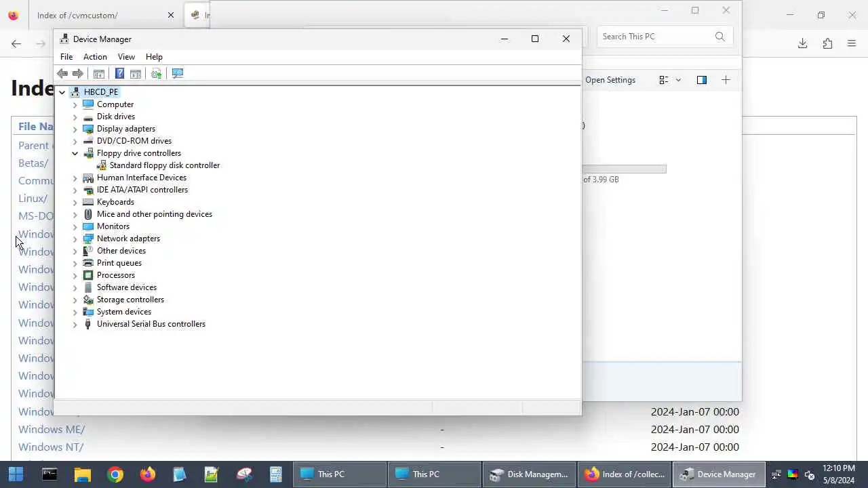Collapse the Floppy drive controllers category
The image size is (868, 488).
pyautogui.click(x=75, y=153)
